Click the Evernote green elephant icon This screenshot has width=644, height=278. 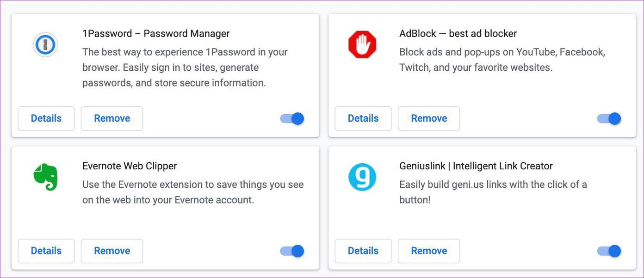coord(45,177)
